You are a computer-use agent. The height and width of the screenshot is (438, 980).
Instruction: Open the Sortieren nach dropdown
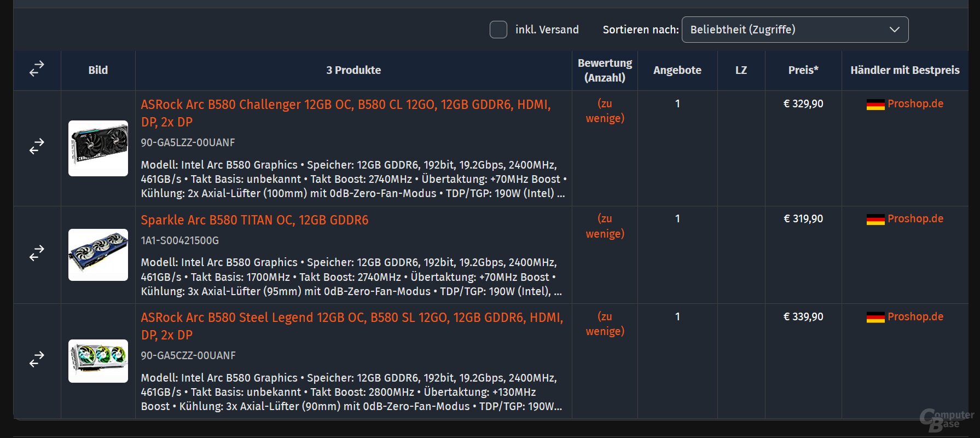[795, 30]
